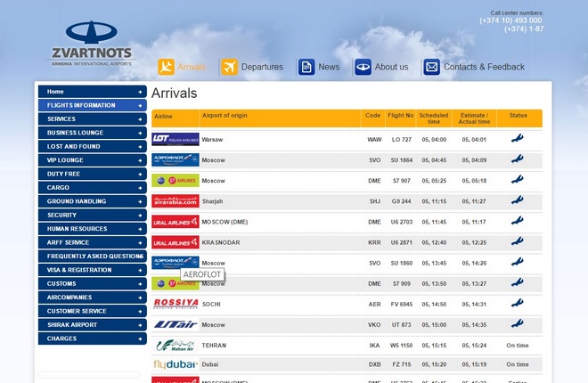588x383 pixels.
Task: Expand the Ground Handling arrow
Action: [x=140, y=201]
